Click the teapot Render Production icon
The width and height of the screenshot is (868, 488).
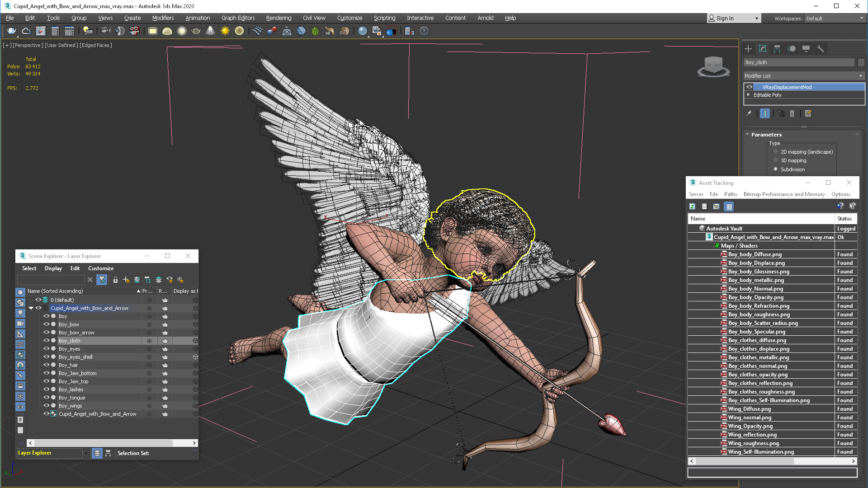point(12,31)
